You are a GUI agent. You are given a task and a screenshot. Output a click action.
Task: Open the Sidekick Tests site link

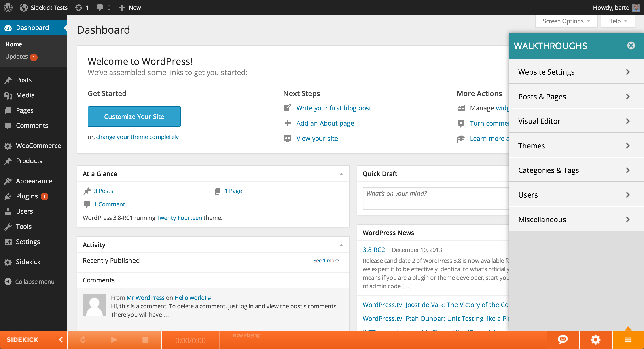pyautogui.click(x=44, y=8)
